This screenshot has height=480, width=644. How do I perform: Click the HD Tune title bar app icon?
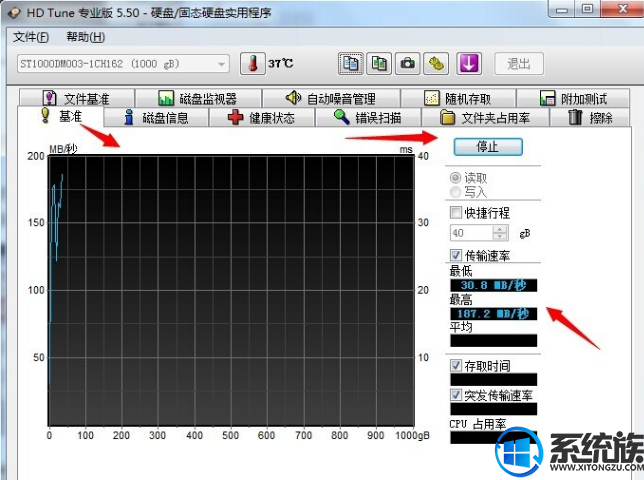click(x=14, y=13)
